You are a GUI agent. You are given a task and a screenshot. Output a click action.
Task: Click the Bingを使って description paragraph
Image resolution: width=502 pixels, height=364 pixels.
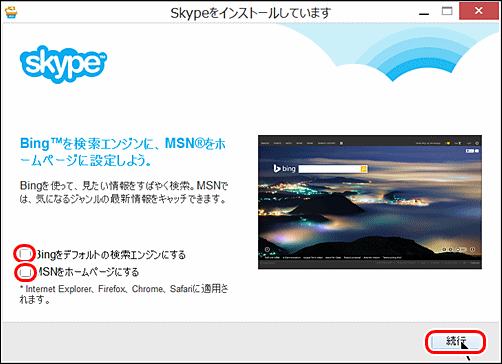[x=124, y=192]
